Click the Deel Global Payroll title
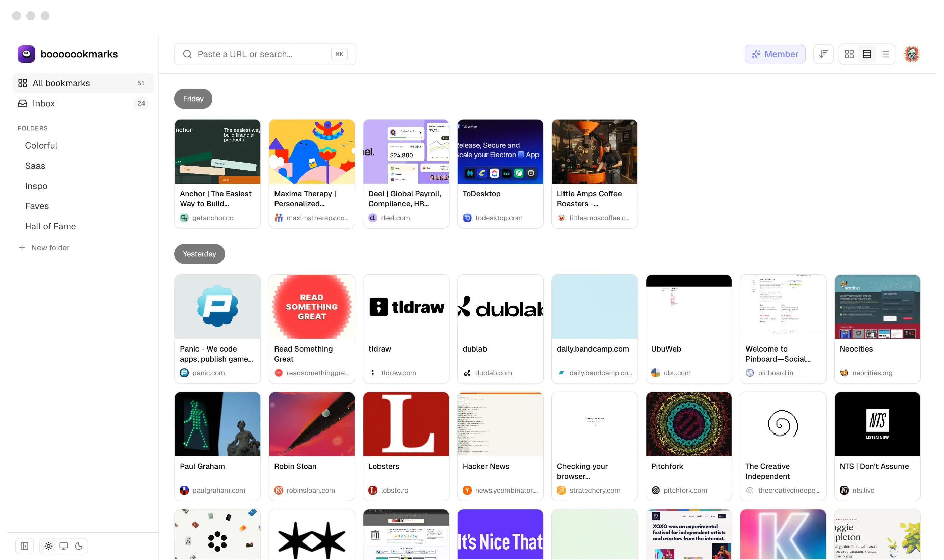This screenshot has height=560, width=944. point(405,198)
